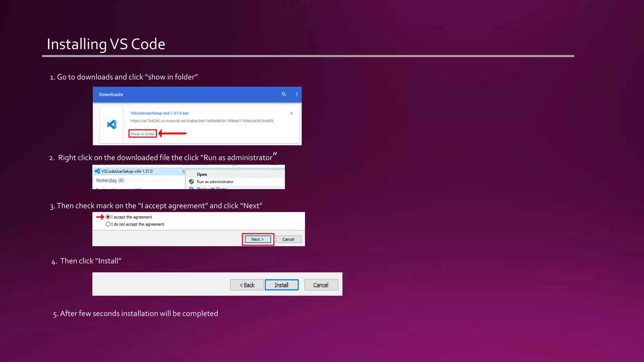Expand the "Yesterday (6)" group
644x362 pixels.
coord(110,180)
